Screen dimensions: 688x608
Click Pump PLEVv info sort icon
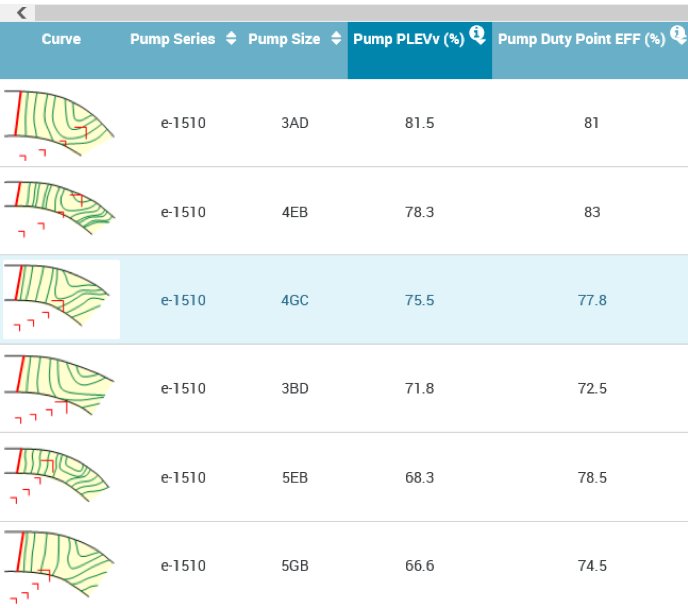(477, 34)
